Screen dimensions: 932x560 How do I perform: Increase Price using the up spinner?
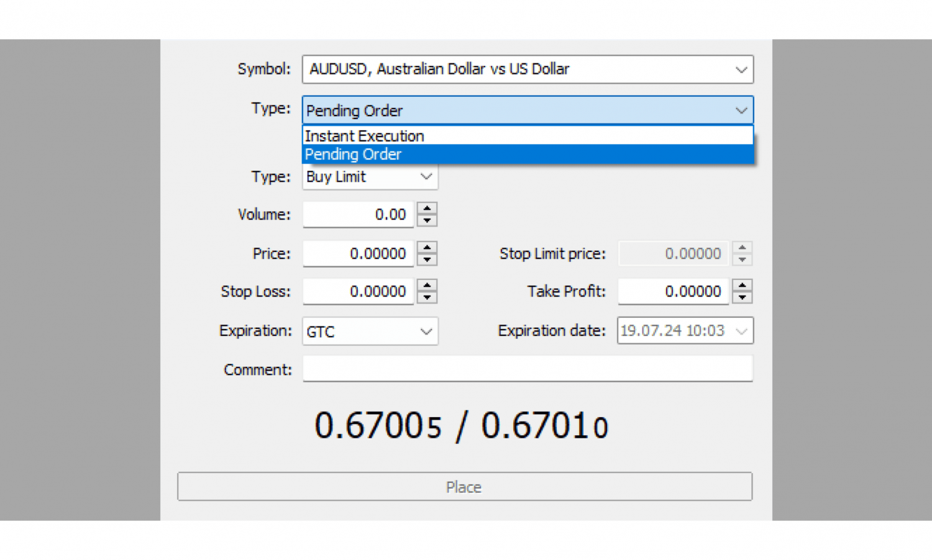click(x=427, y=247)
